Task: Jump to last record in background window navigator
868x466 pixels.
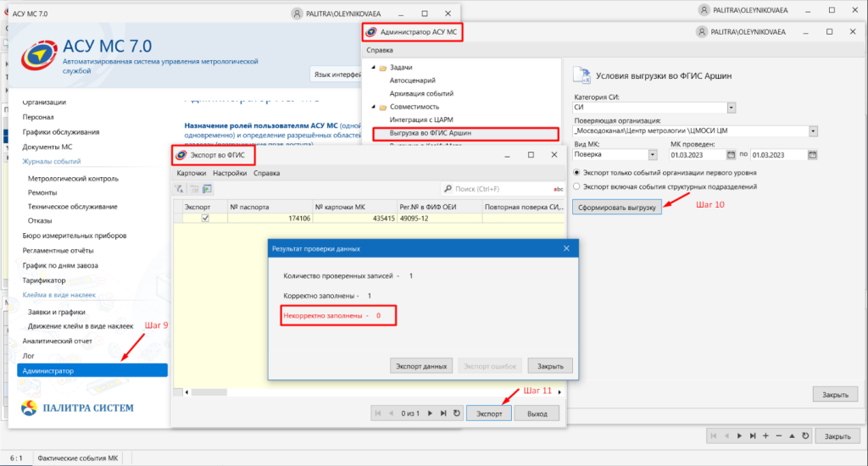Action: tap(753, 436)
